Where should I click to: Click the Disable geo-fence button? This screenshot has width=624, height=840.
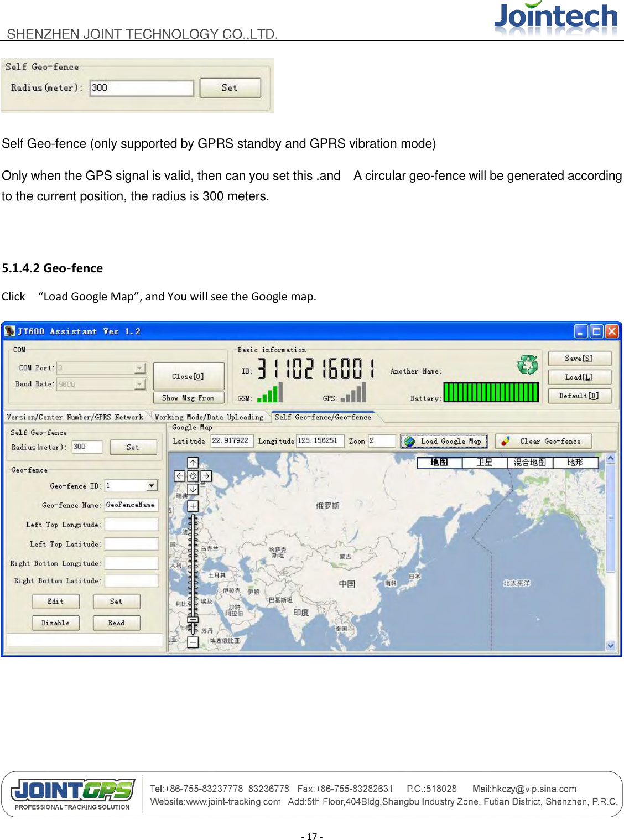(55, 623)
